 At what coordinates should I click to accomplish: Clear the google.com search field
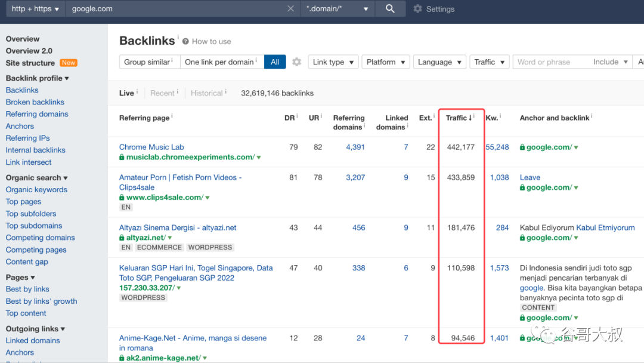point(290,8)
